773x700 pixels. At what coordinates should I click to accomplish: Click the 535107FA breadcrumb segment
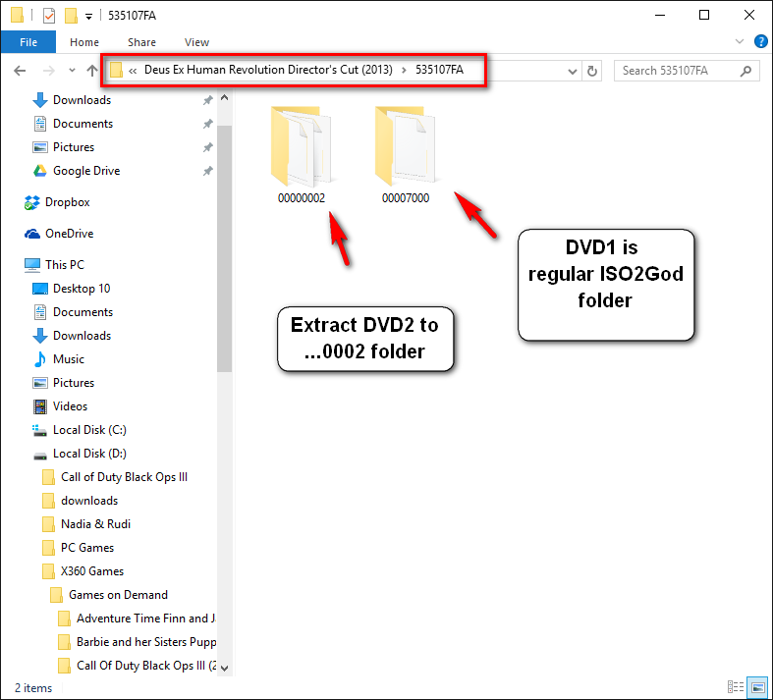coord(439,70)
